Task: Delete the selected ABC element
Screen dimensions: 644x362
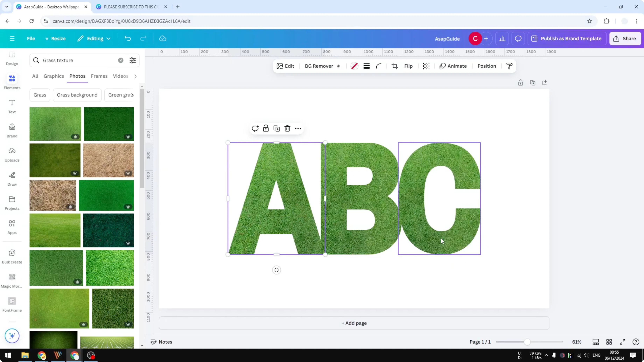Action: 287,128
